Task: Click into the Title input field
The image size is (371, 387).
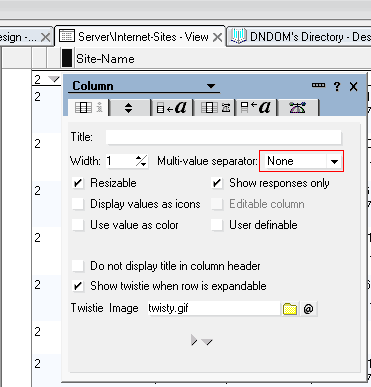Action: tap(224, 137)
